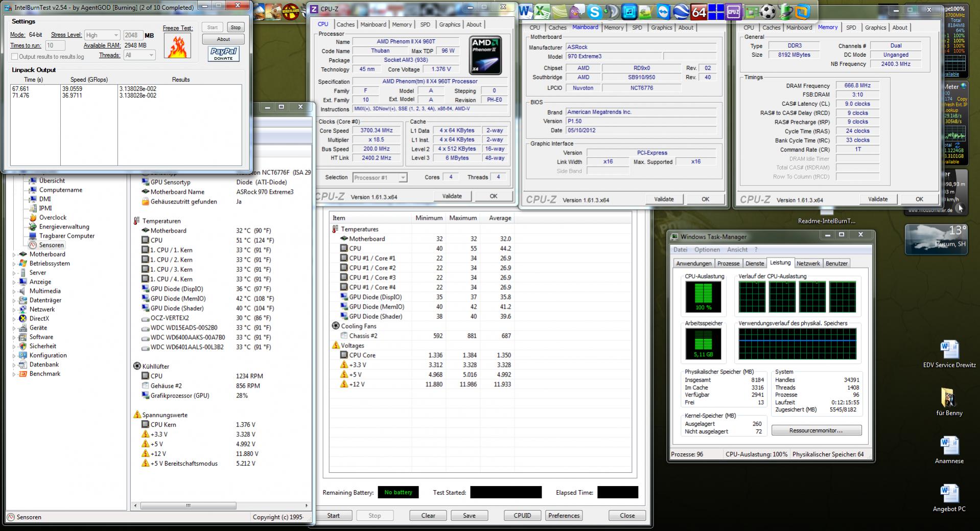Viewport: 980px width, 531px height.
Task: Switch to Prozesse tab in Task-Manager
Action: click(728, 263)
